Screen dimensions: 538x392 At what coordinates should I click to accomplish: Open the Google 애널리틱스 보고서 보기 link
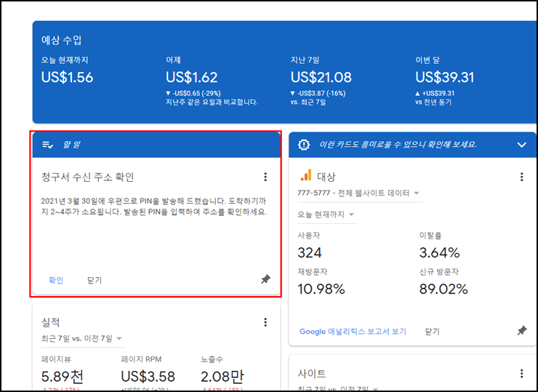tap(353, 332)
